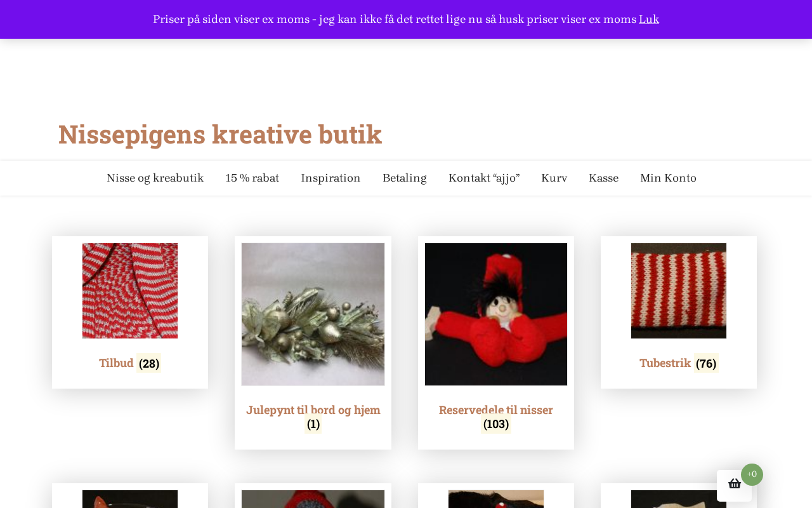
Task: Open the red nisse doll category image
Action: click(x=496, y=314)
